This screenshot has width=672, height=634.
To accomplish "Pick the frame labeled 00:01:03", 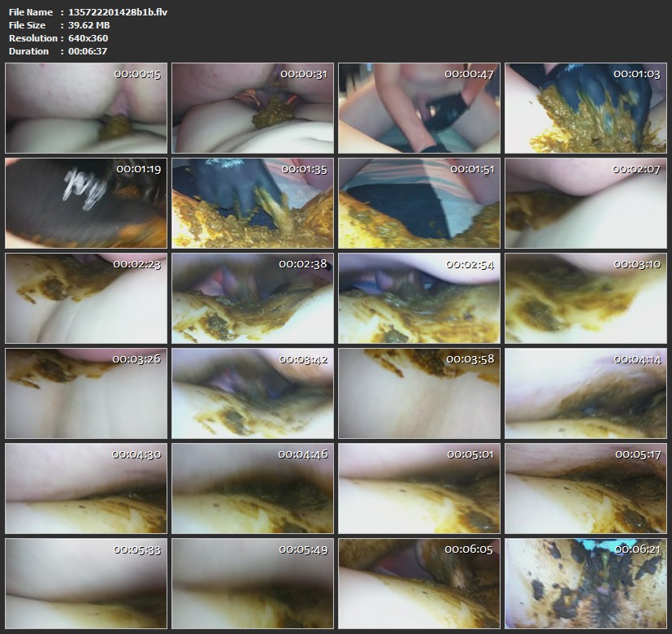I will pos(585,108).
